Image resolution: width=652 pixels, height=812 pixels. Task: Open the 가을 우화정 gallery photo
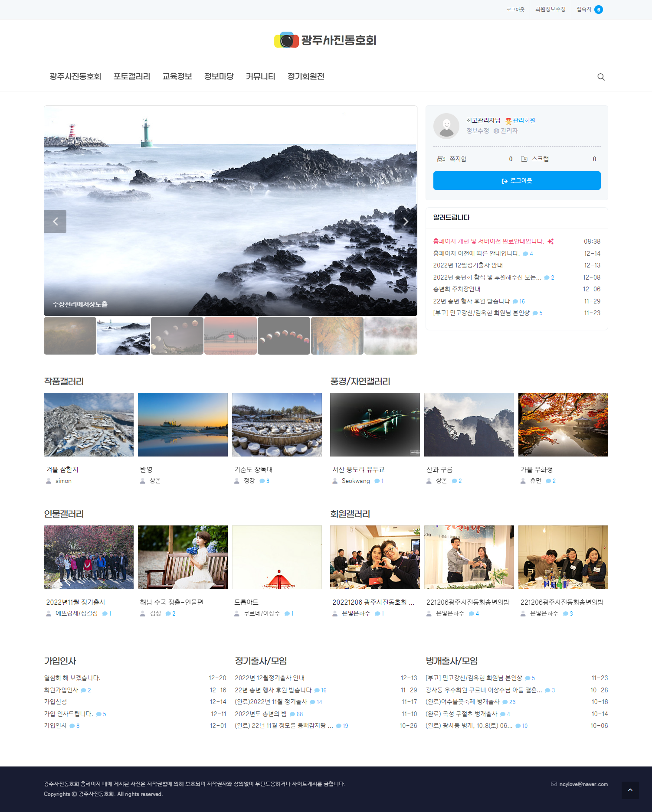(563, 424)
